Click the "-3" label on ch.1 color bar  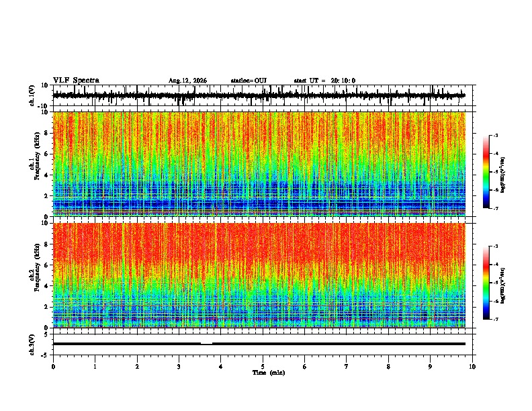coord(496,135)
